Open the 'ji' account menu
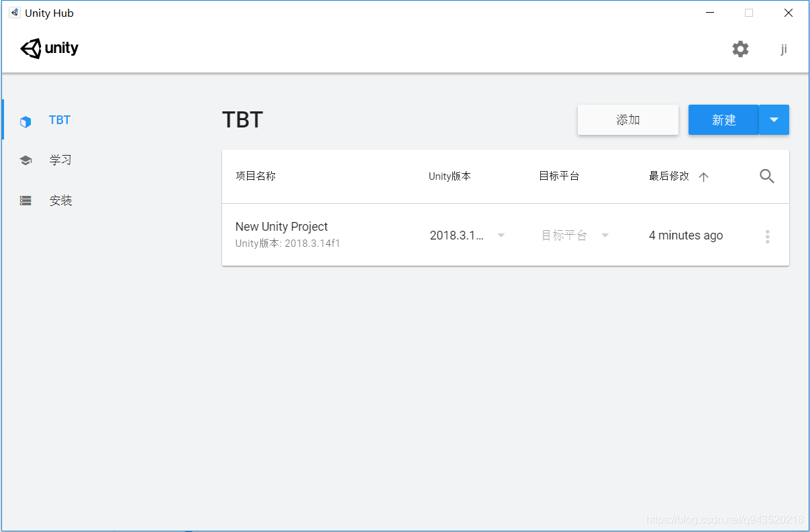 [783, 49]
